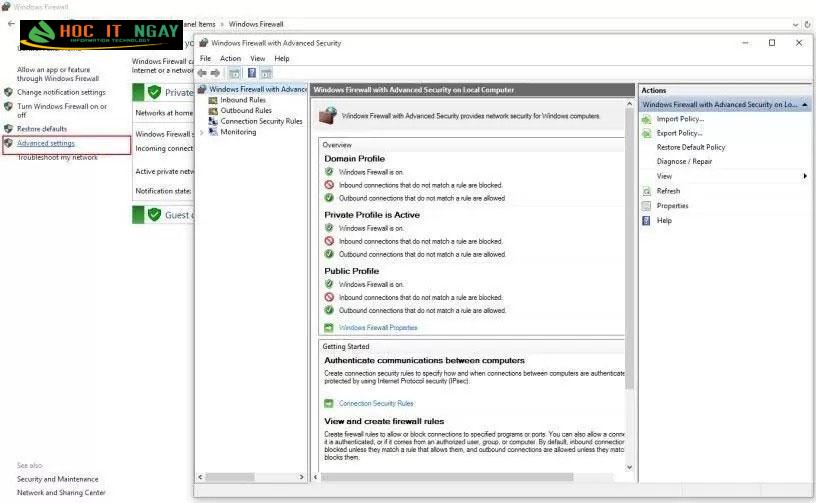Screen dimensions: 816x503
Task: Click the address bar refresh icon
Action: [808, 24]
